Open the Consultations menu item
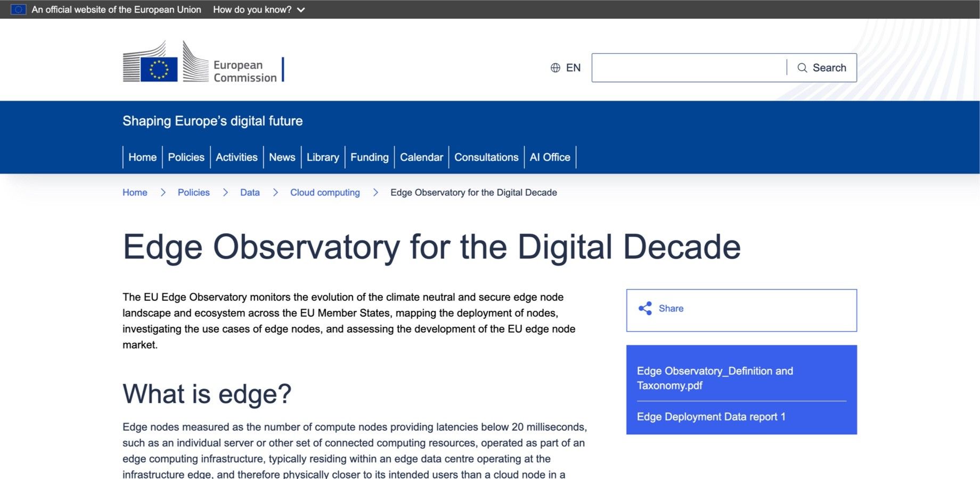Viewport: 980px width, 479px height. 486,157
